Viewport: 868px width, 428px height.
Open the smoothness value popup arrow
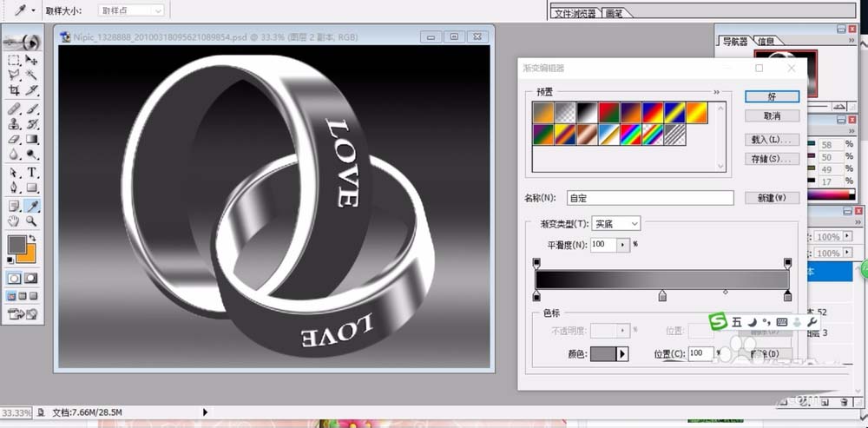(624, 245)
